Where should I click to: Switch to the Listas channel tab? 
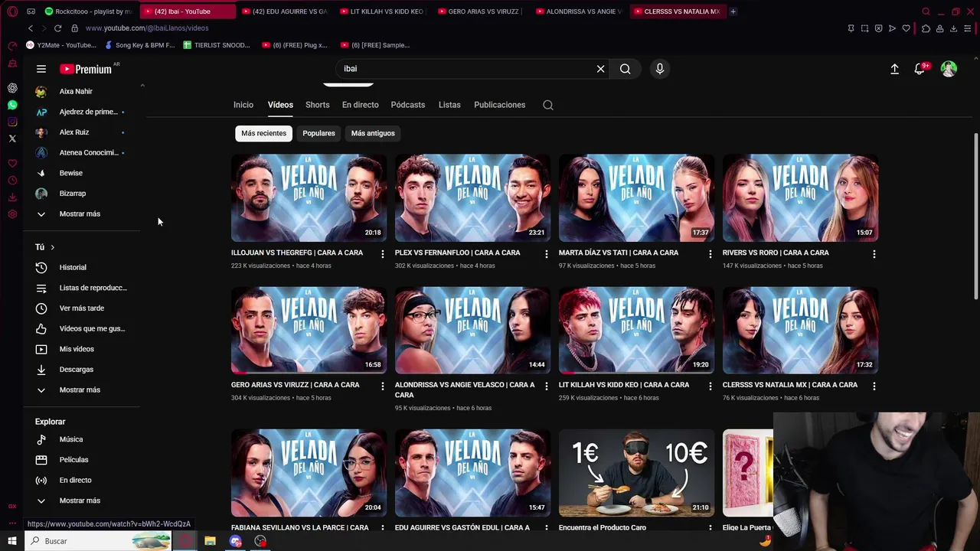(449, 105)
